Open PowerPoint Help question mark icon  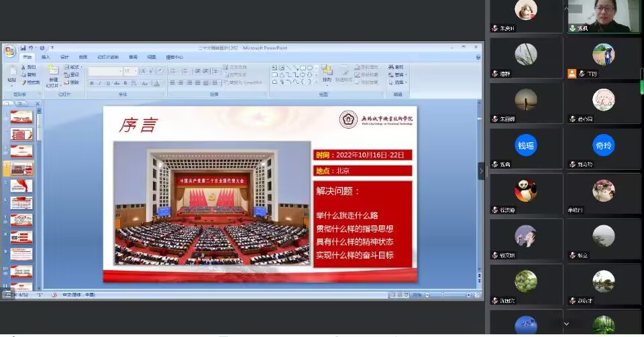478,58
